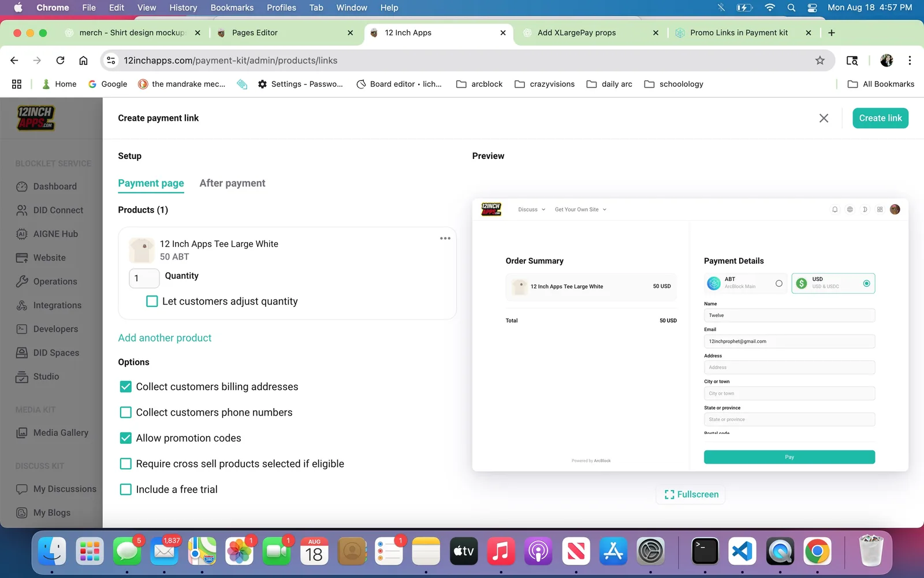Open the arcblock bookmarks folder
Viewport: 924px width, 578px height.
479,84
